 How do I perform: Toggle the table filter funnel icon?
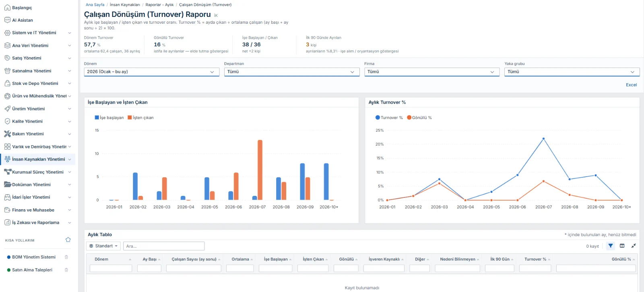(611, 246)
